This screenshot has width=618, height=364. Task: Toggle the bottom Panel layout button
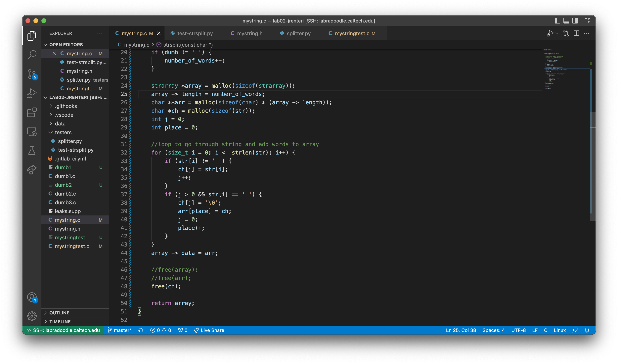point(566,21)
